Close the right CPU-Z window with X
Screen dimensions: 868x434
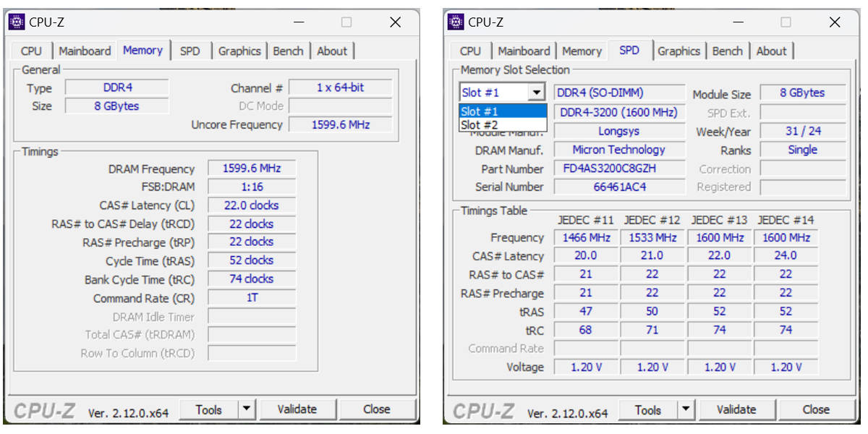(x=834, y=22)
